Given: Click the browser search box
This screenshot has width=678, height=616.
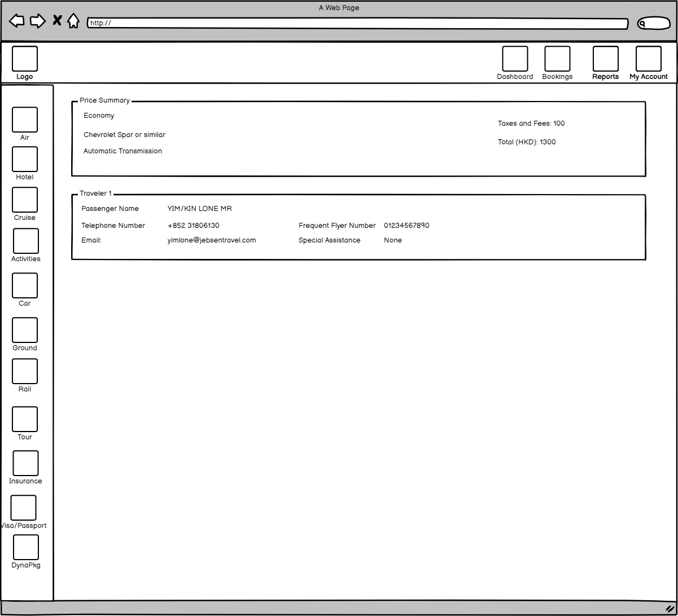Looking at the screenshot, I should pos(654,24).
